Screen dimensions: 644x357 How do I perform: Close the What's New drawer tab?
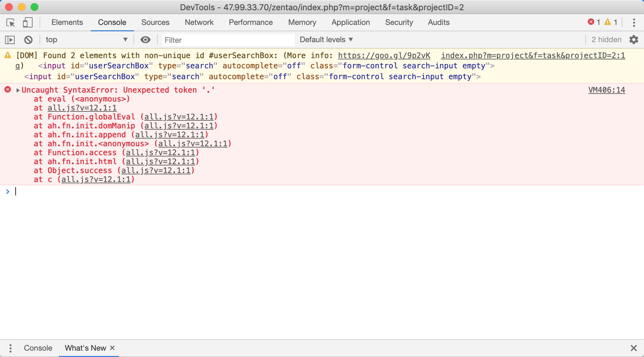[112, 348]
